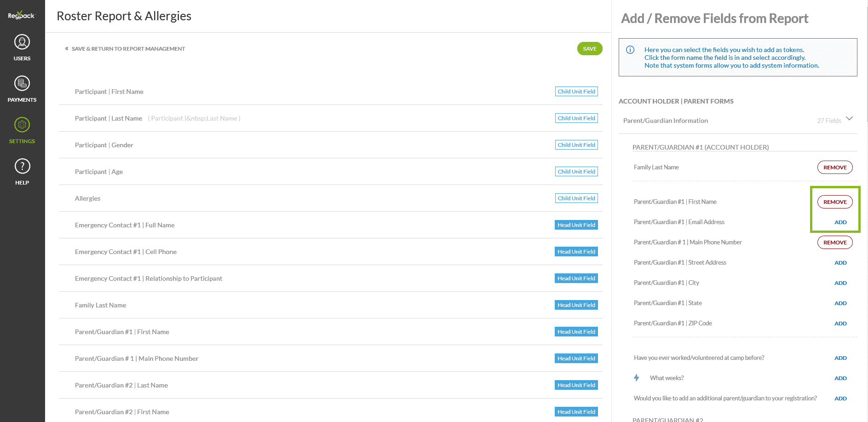This screenshot has width=868, height=422.
Task: Click the Regpack logo
Action: click(21, 15)
